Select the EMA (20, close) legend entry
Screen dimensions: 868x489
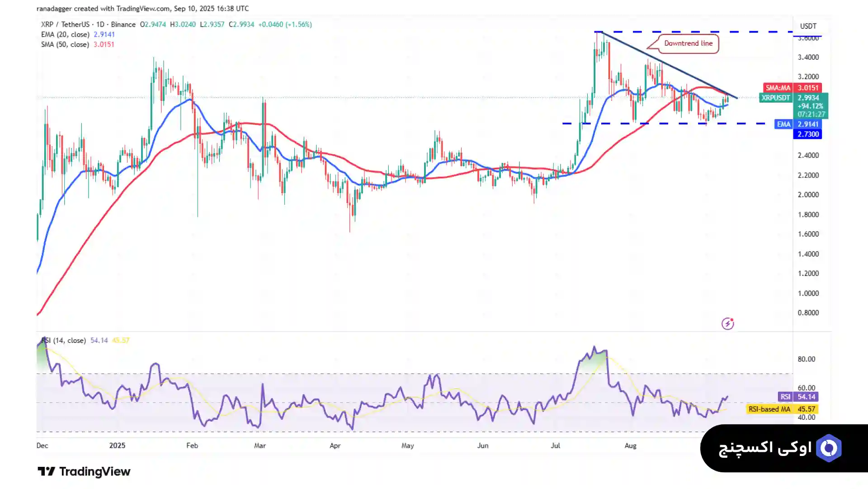[x=66, y=34]
